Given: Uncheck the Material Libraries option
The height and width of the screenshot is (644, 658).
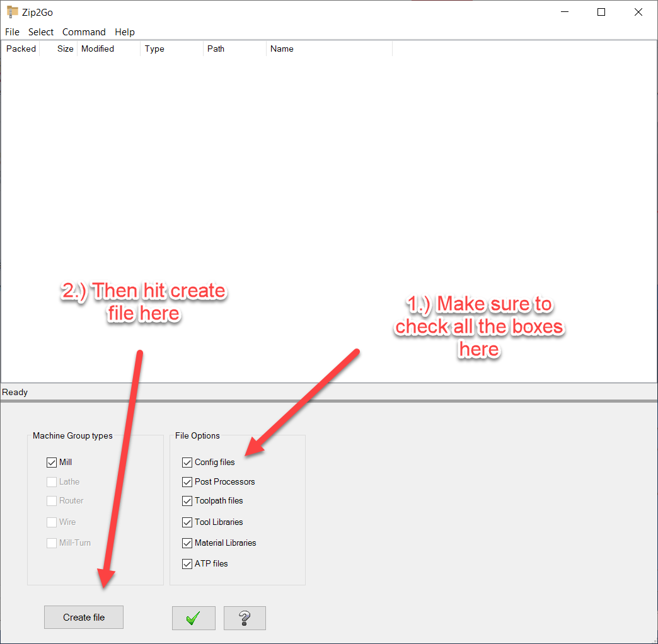Looking at the screenshot, I should pyautogui.click(x=187, y=543).
